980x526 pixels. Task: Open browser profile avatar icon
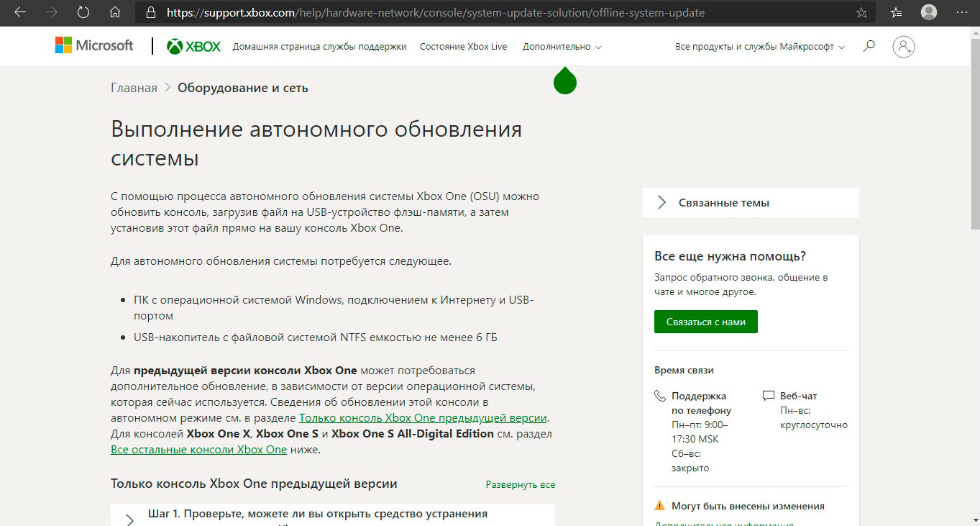pos(929,12)
